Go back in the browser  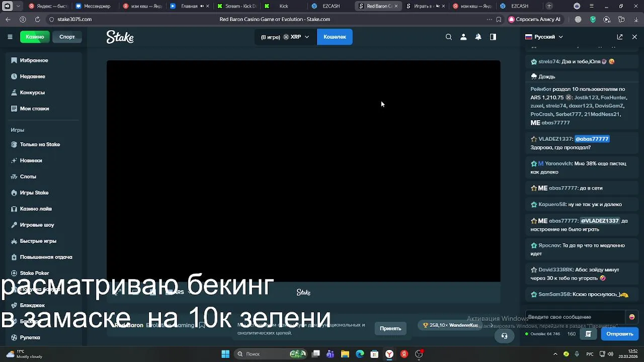point(8,19)
